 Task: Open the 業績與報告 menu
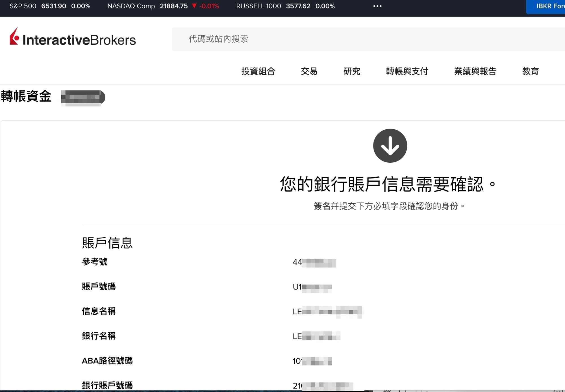coord(475,71)
